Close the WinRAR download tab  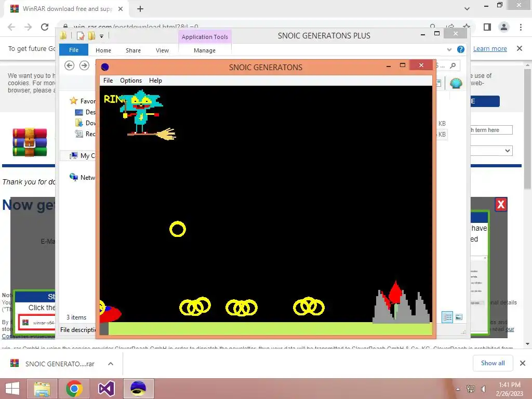[x=121, y=9]
